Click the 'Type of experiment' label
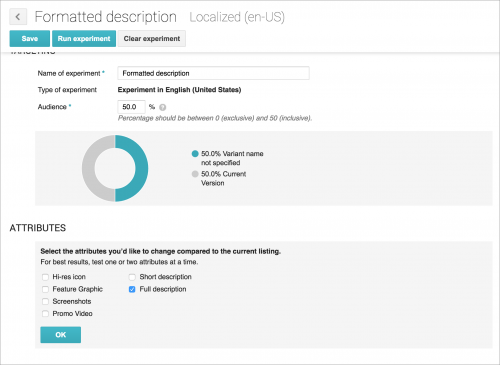500x365 pixels. pyautogui.click(x=67, y=90)
